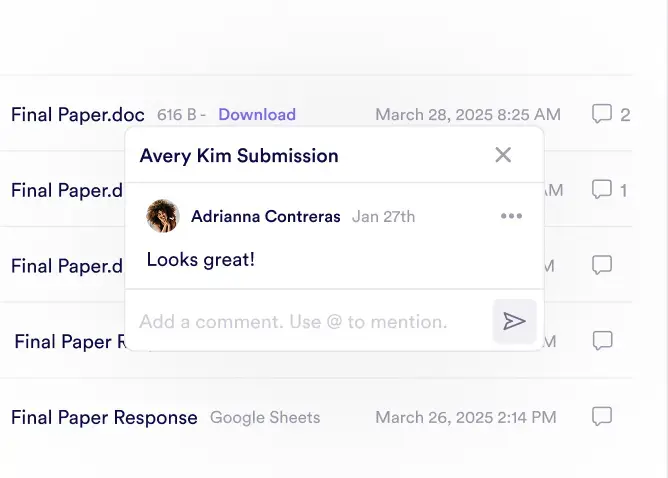Send the comment with the paper-plane button
The width and height of the screenshot is (668, 478).
tap(514, 321)
